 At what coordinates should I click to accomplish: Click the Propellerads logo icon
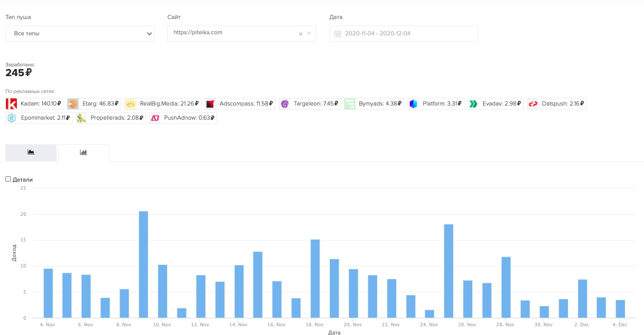pos(82,118)
